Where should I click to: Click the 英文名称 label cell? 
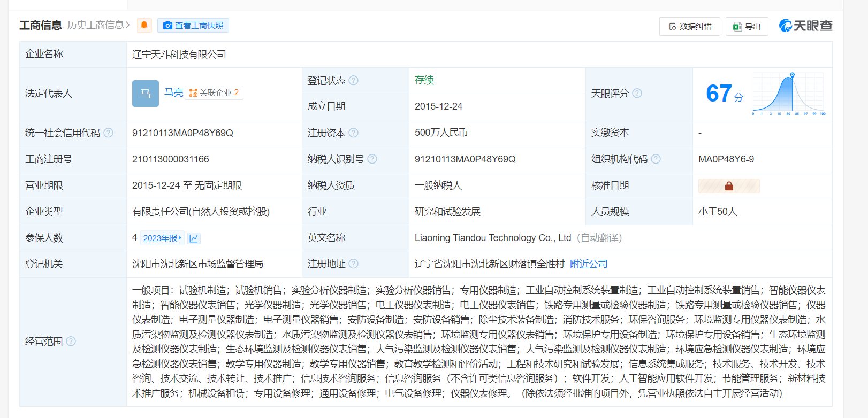tap(355, 238)
